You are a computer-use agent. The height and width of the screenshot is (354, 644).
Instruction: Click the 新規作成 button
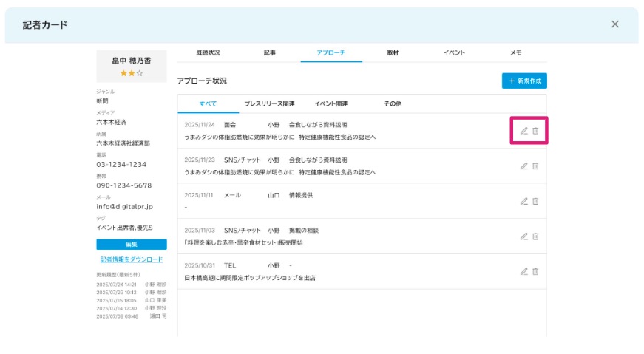[524, 81]
